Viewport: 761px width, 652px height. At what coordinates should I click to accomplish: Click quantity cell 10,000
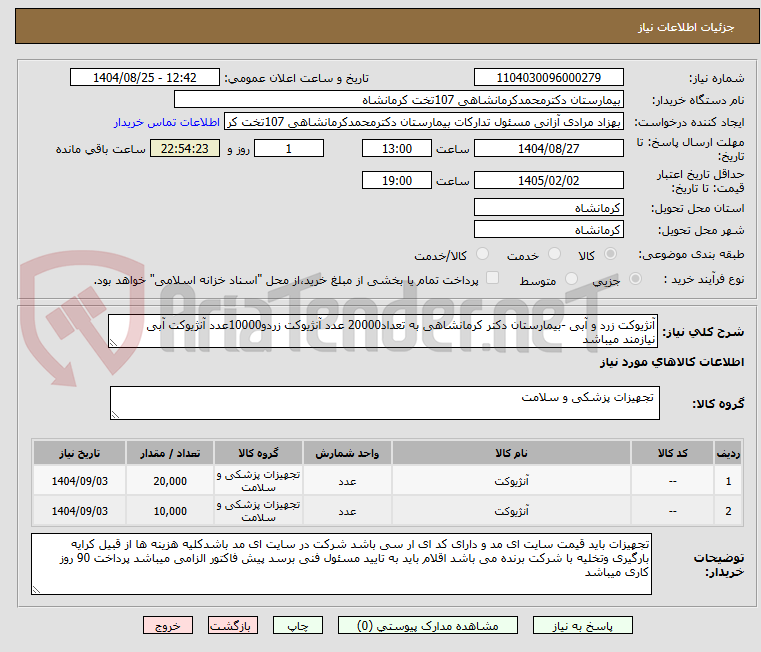click(x=170, y=511)
